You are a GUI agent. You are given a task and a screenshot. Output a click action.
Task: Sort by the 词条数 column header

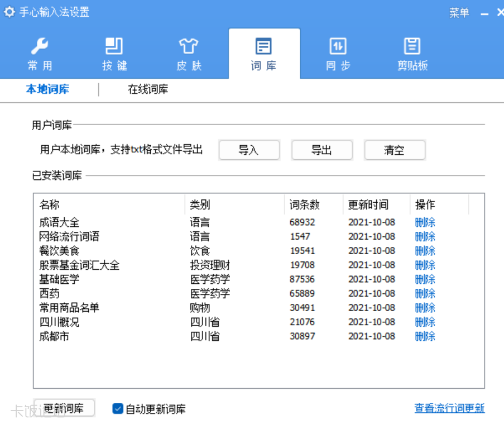pyautogui.click(x=314, y=204)
